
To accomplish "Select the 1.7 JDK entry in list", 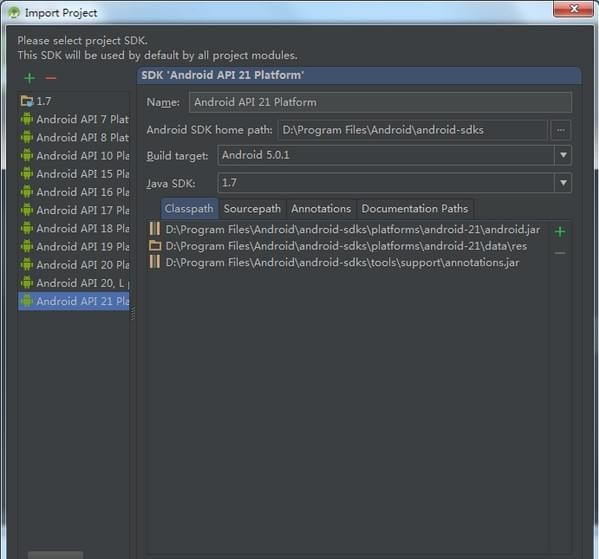I will [x=74, y=101].
